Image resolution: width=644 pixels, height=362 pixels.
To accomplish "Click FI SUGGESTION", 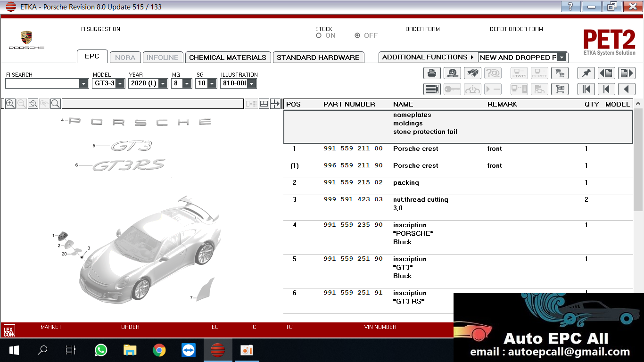I will 100,29.
